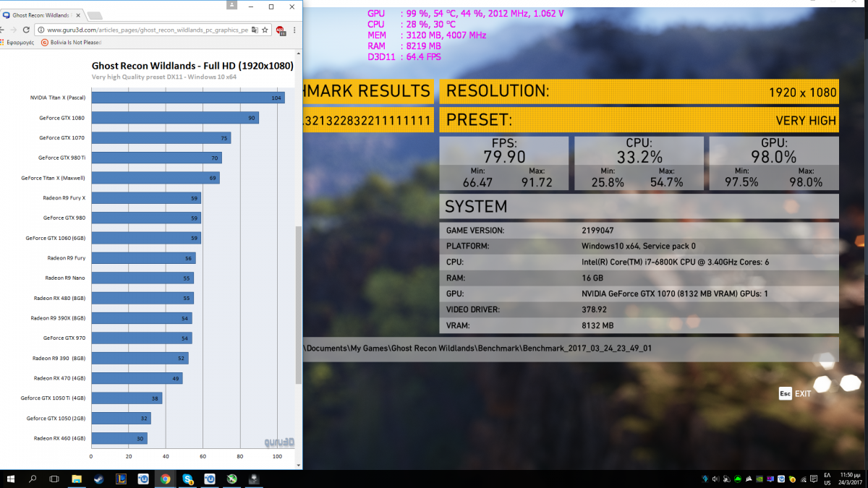Viewport: 868px width, 488px height.
Task: Click the RAM value '16 GB'
Action: pos(592,278)
